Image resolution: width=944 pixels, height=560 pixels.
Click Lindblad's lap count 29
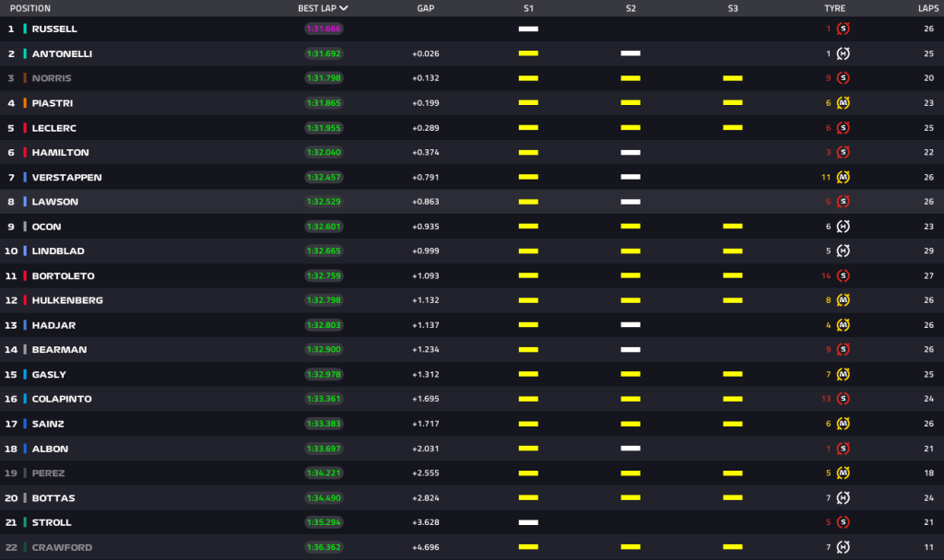pyautogui.click(x=929, y=251)
